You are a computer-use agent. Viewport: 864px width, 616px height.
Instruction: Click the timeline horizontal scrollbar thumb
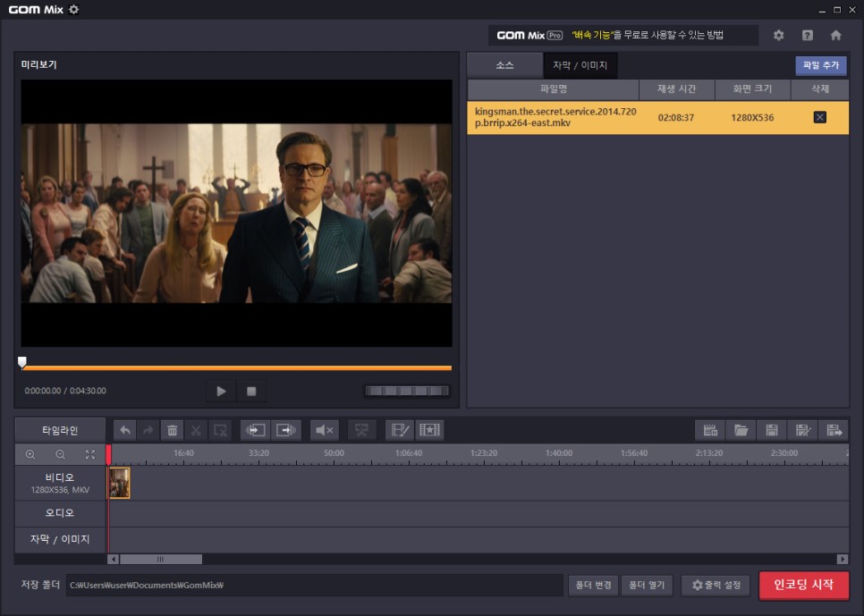161,560
